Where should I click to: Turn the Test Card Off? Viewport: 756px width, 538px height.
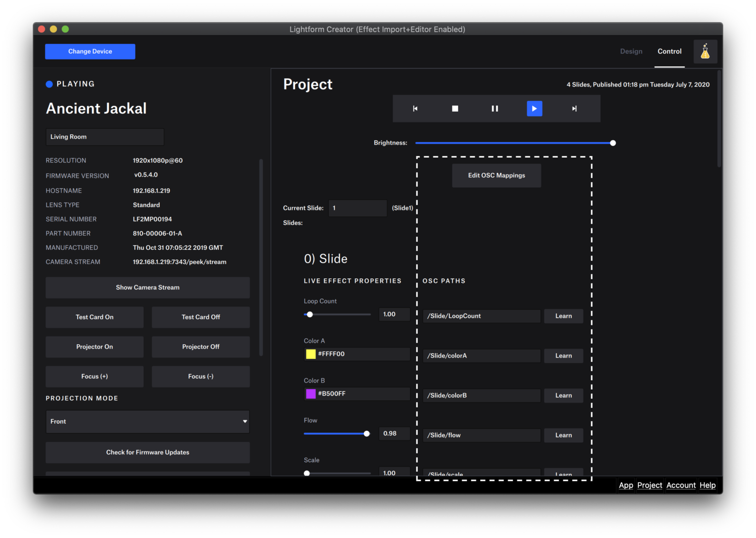(x=201, y=317)
